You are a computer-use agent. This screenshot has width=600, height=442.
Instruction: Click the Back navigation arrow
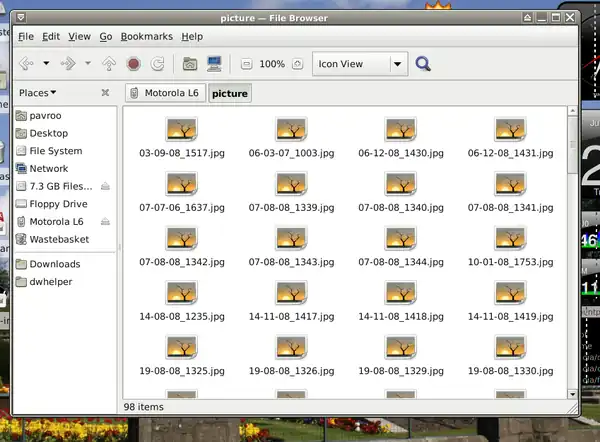(x=25, y=64)
